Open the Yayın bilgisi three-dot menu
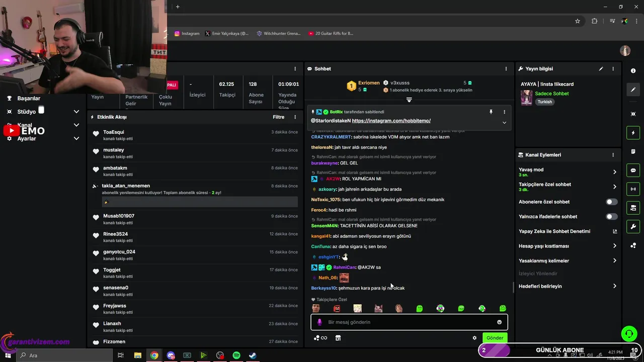The height and width of the screenshot is (362, 644). [x=613, y=69]
